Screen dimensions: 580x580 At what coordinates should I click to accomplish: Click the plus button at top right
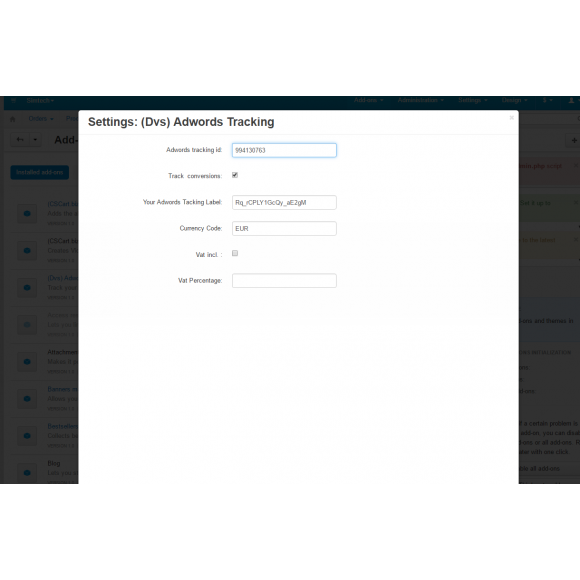click(x=574, y=140)
